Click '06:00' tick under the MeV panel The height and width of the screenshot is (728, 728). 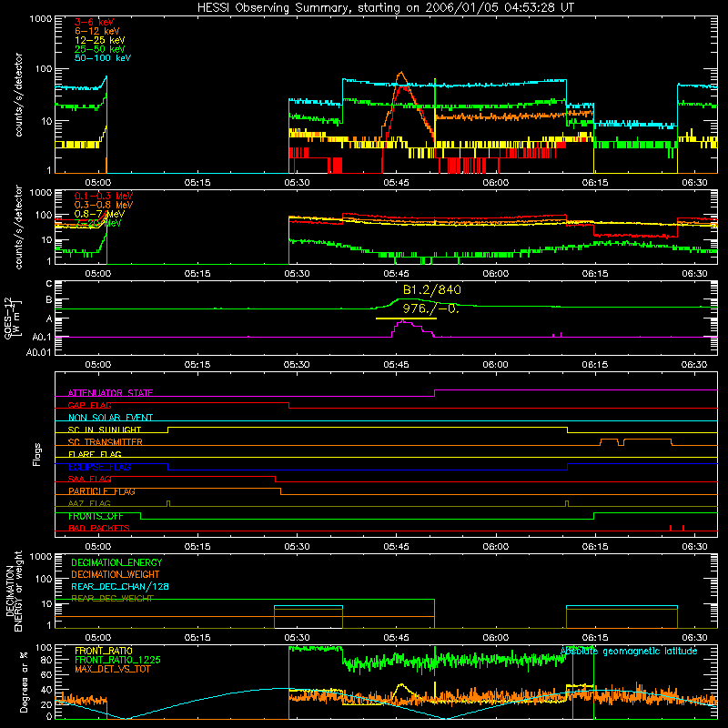coord(496,274)
